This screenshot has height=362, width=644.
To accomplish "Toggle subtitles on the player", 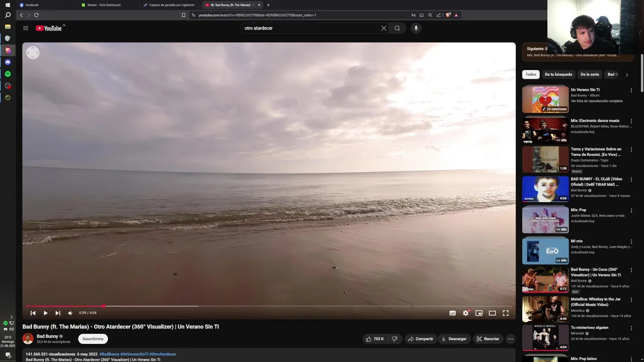I will [x=452, y=313].
